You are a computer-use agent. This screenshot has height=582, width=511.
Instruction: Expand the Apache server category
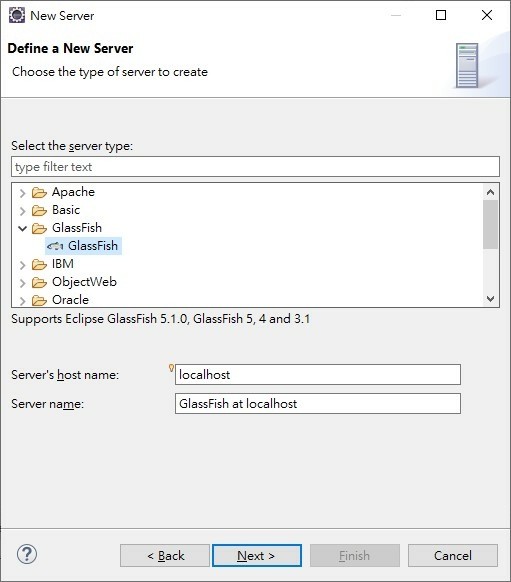click(x=23, y=193)
